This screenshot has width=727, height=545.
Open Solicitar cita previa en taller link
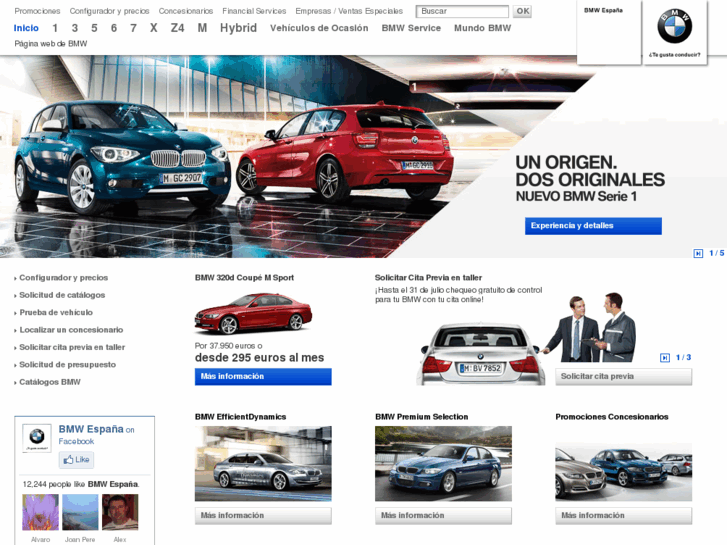[x=72, y=347]
